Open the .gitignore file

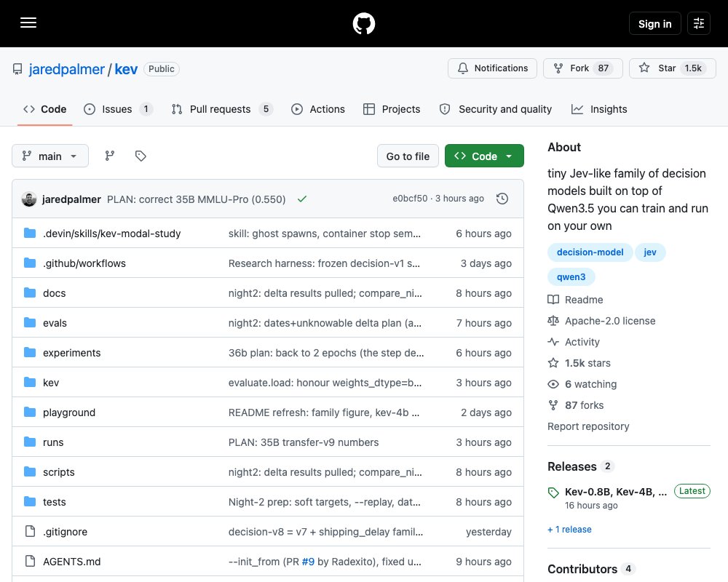(x=65, y=532)
